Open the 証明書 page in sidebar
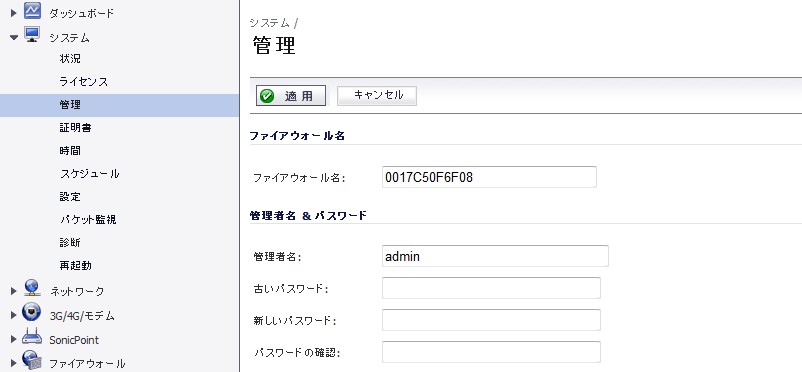Screen dimensions: 802x372 click(x=75, y=128)
